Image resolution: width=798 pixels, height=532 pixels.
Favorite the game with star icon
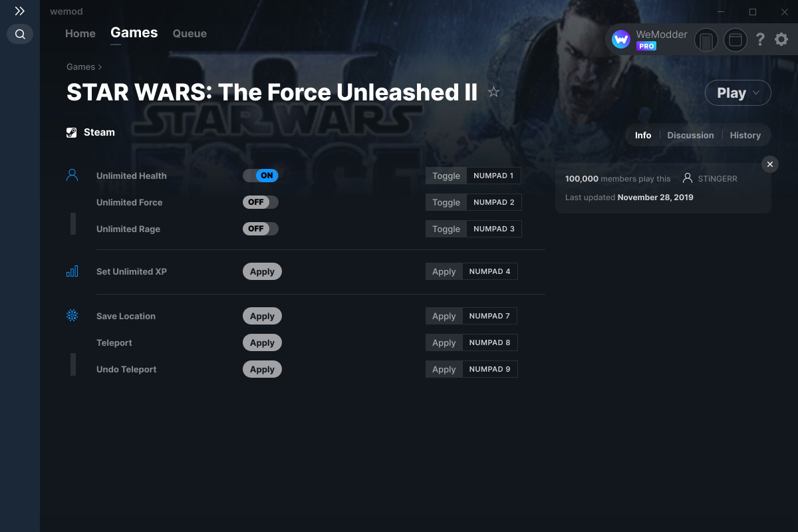click(x=493, y=92)
